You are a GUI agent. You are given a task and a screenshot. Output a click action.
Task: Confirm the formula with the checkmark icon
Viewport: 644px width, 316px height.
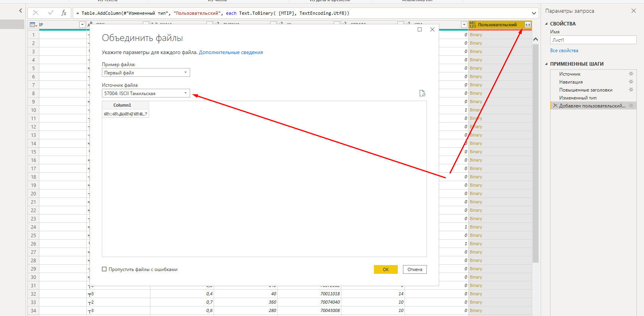pyautogui.click(x=51, y=13)
